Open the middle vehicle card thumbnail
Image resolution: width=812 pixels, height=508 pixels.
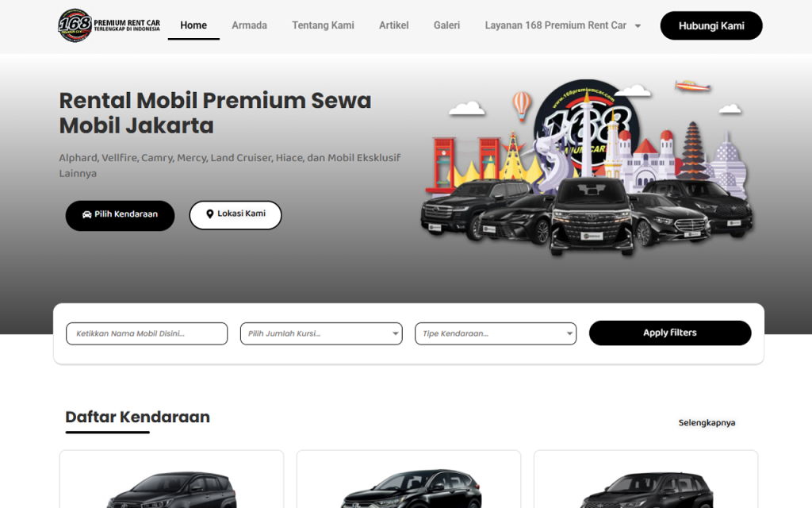pos(408,489)
